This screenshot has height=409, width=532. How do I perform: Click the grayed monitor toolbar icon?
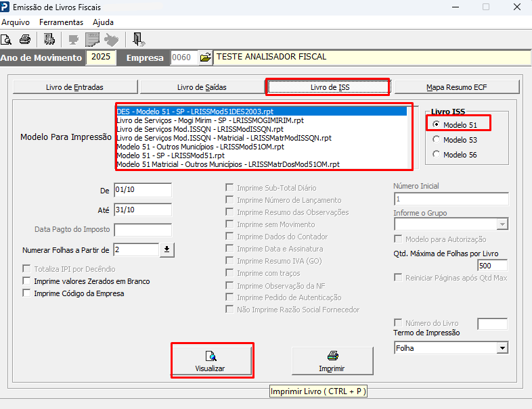pyautogui.click(x=73, y=40)
